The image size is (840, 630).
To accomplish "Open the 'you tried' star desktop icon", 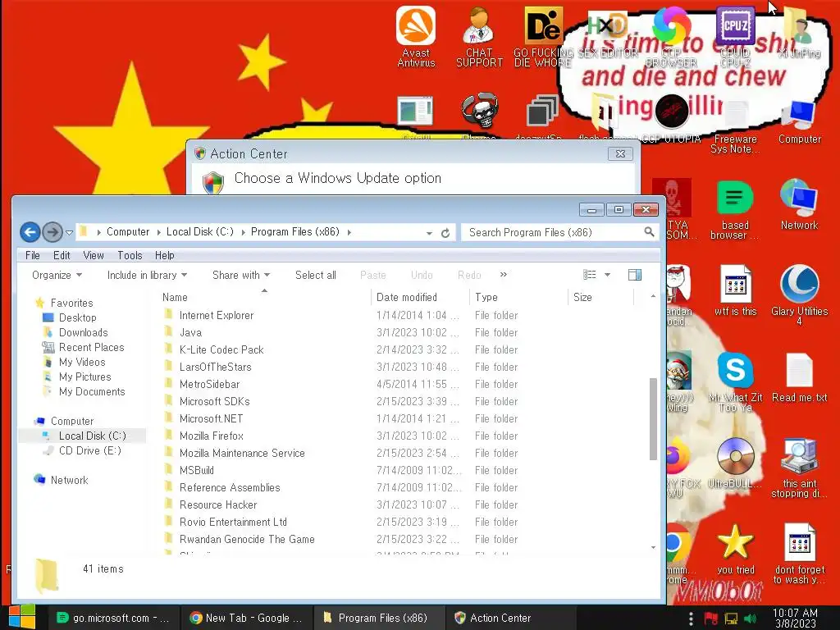I will tap(735, 549).
